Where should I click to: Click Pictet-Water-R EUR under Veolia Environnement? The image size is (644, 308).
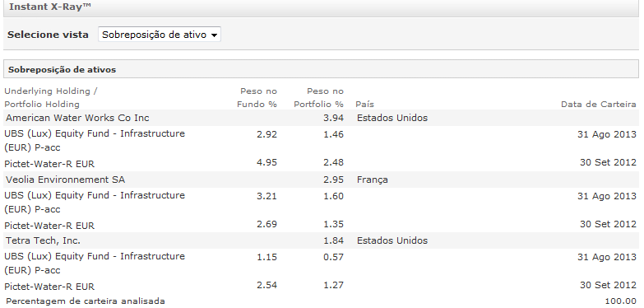click(49, 226)
